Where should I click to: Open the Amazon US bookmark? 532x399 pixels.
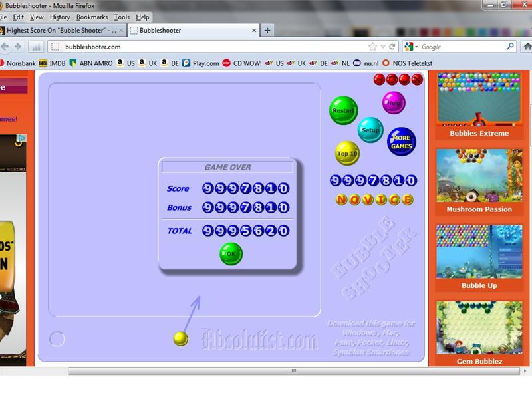(x=126, y=63)
